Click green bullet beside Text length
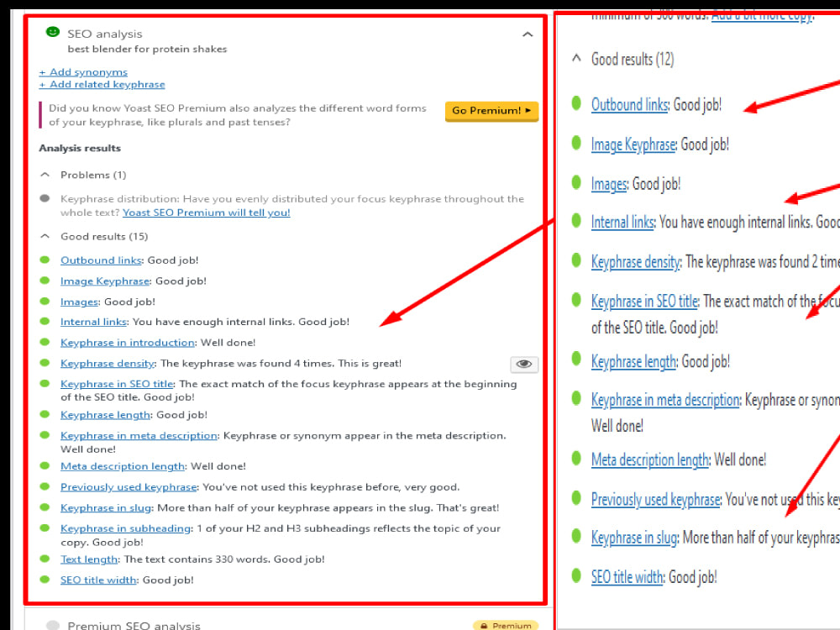Screen dimensions: 840x630 pos(45,559)
